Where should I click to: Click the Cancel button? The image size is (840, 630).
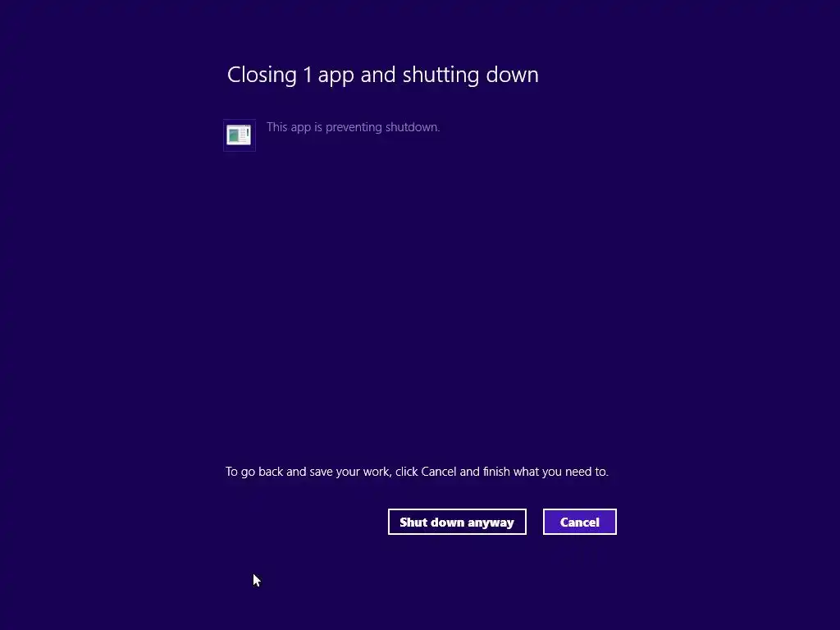[580, 522]
